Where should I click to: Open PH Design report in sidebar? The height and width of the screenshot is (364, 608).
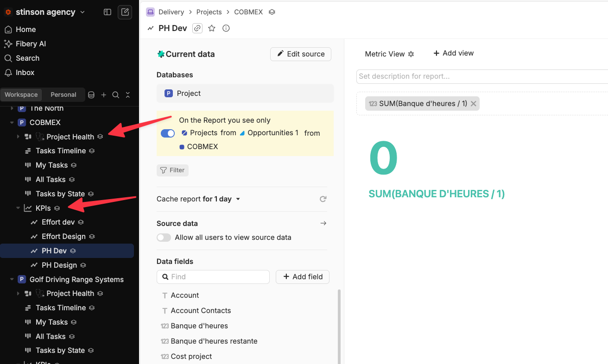click(59, 265)
